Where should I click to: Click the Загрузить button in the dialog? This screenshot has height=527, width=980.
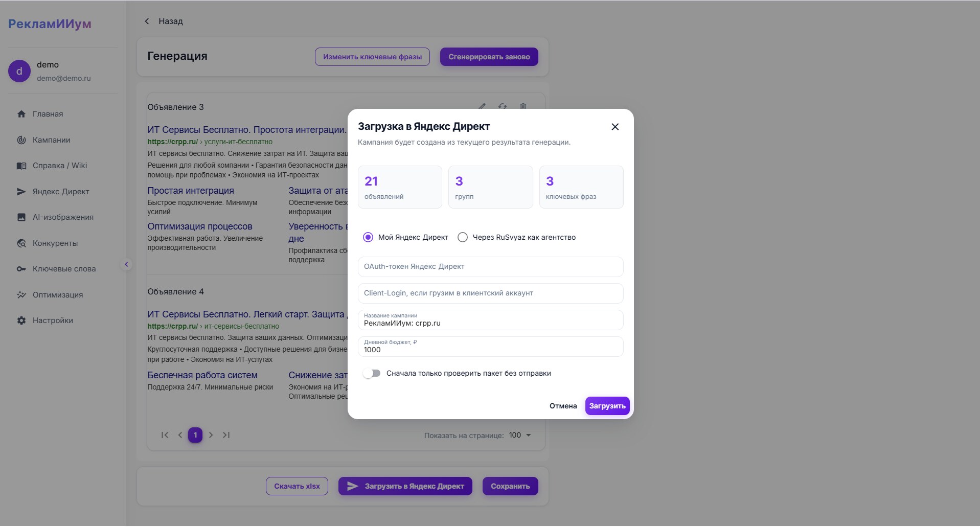(x=607, y=406)
